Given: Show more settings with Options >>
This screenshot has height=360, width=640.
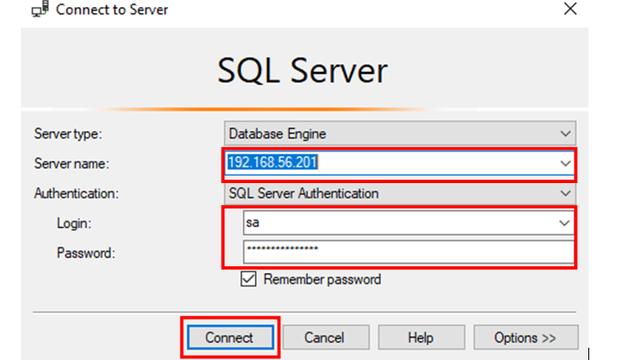Looking at the screenshot, I should click(x=526, y=338).
